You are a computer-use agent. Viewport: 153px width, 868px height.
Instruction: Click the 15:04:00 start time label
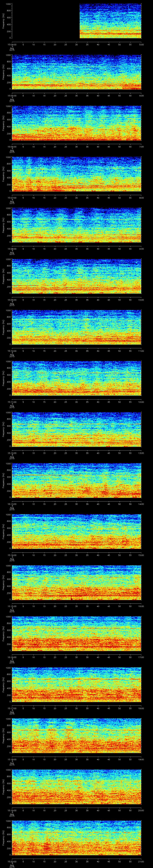click(12, 44)
